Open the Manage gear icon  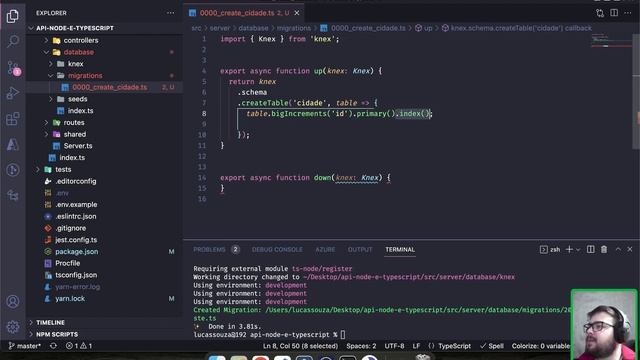coord(13,327)
